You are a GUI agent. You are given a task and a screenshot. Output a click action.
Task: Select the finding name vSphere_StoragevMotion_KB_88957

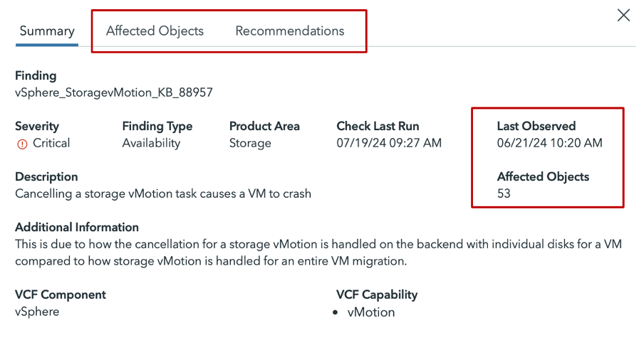pos(114,92)
